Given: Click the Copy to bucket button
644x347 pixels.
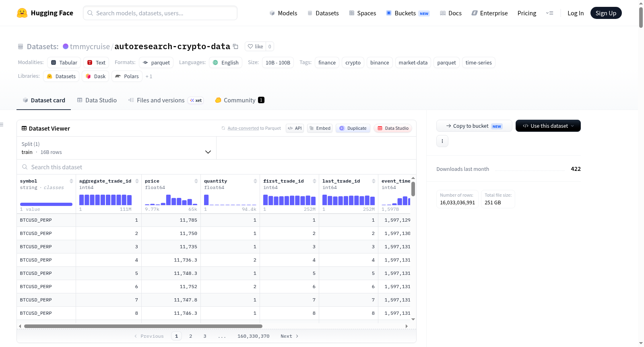Looking at the screenshot, I should pos(474,126).
